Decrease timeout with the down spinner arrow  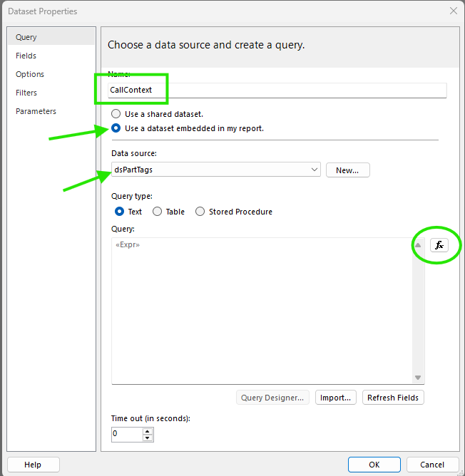coord(148,438)
